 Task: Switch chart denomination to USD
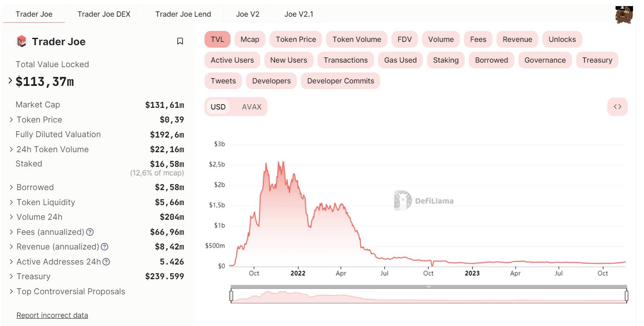click(218, 107)
